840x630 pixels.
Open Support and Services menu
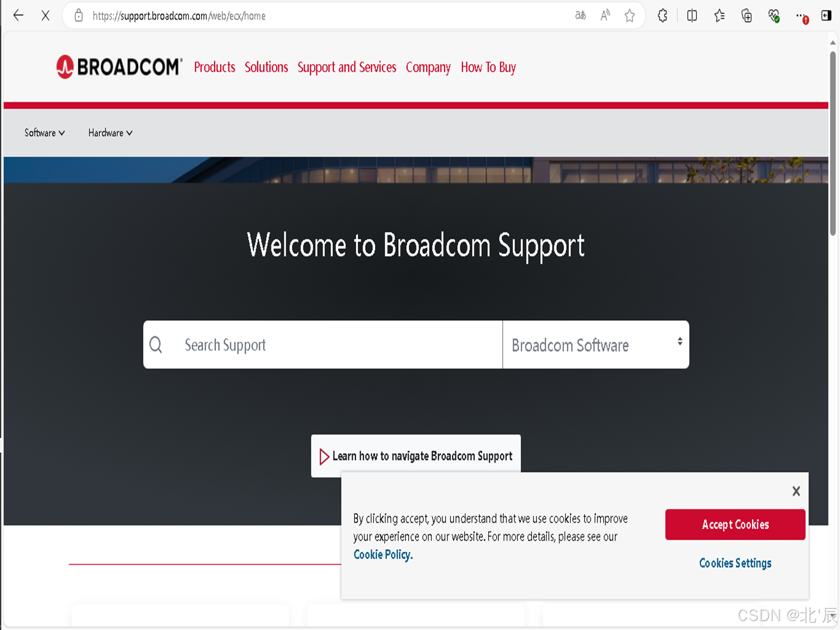click(x=347, y=67)
